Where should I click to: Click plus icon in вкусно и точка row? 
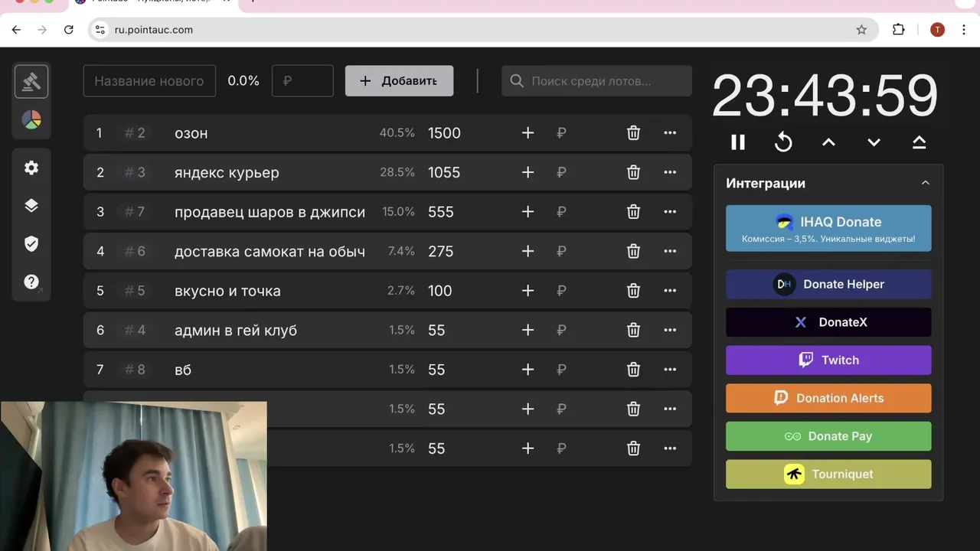pos(528,291)
